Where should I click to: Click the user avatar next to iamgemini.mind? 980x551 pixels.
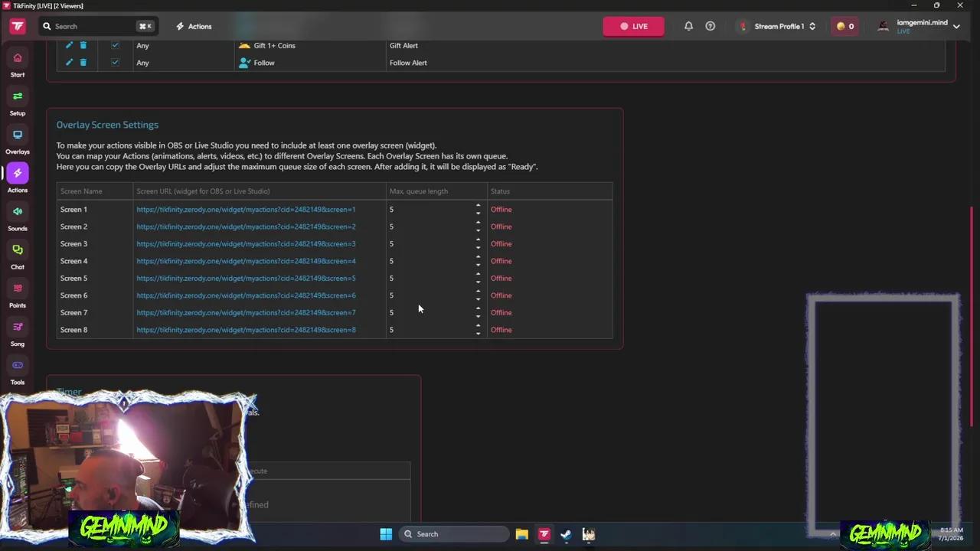click(x=884, y=26)
